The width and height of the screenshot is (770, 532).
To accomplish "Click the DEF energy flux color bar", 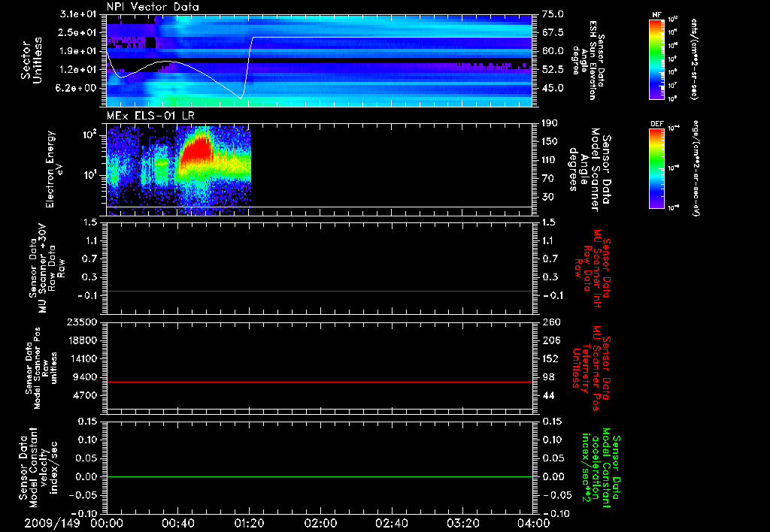I will 656,168.
